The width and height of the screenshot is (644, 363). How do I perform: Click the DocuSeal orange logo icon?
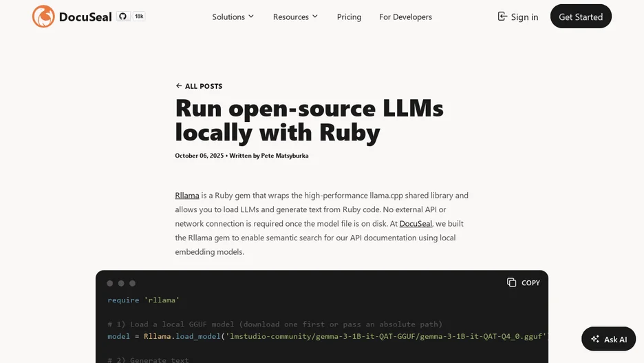[43, 17]
